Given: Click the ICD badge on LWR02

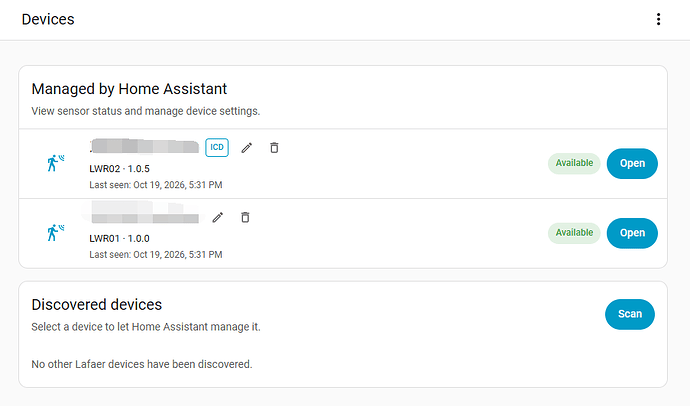Looking at the screenshot, I should (217, 147).
